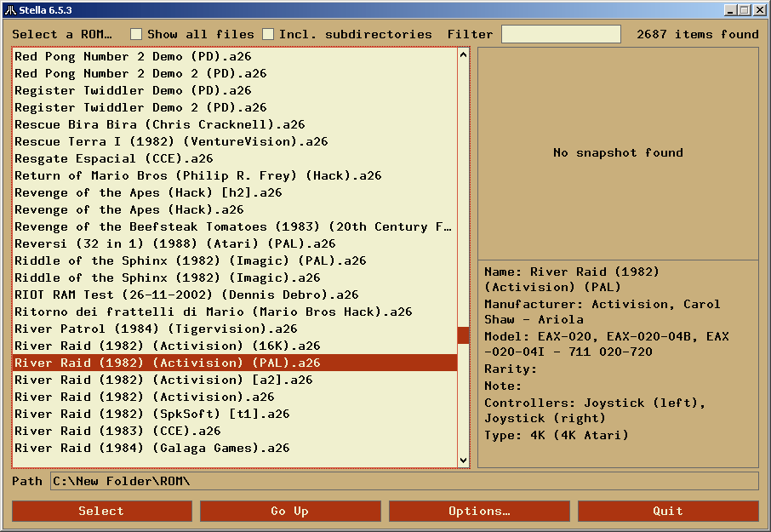Click the Manufacturer: Activision, Carol Shaw text

point(603,312)
